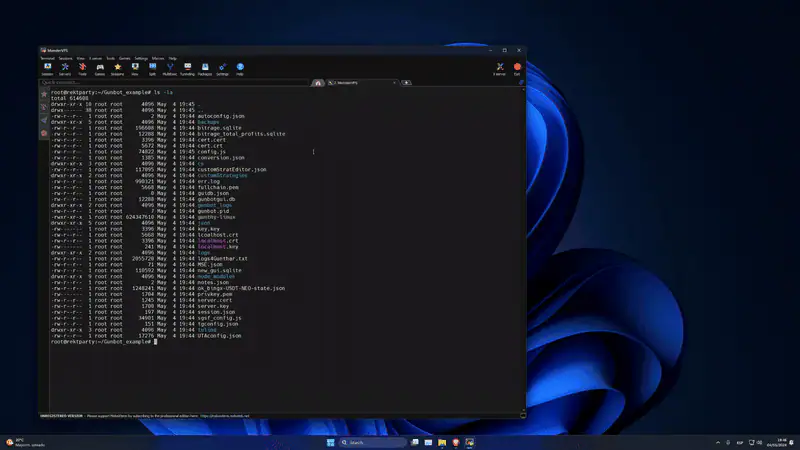Open the Help toolbar icon
800x450 pixels.
point(240,69)
